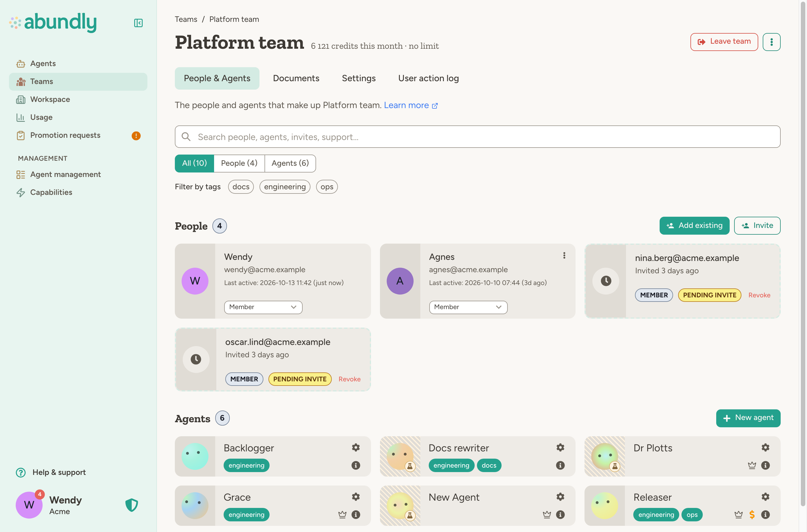Open Help & support
The height and width of the screenshot is (532, 807).
(51, 472)
